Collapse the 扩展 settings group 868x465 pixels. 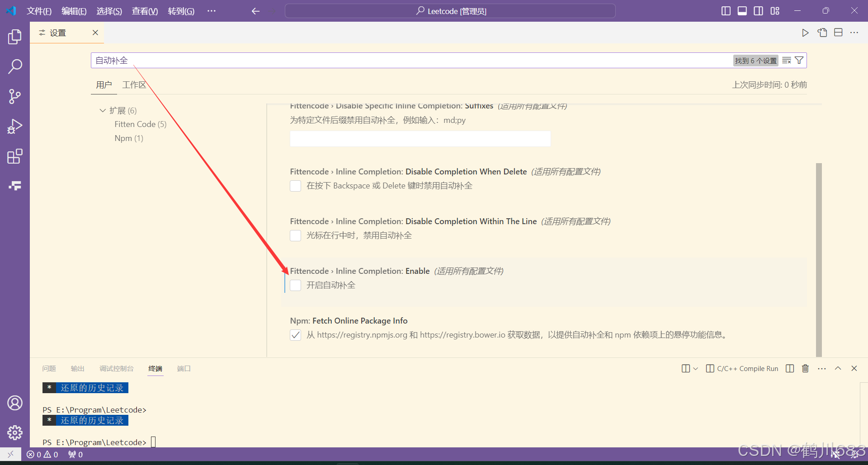pyautogui.click(x=102, y=110)
